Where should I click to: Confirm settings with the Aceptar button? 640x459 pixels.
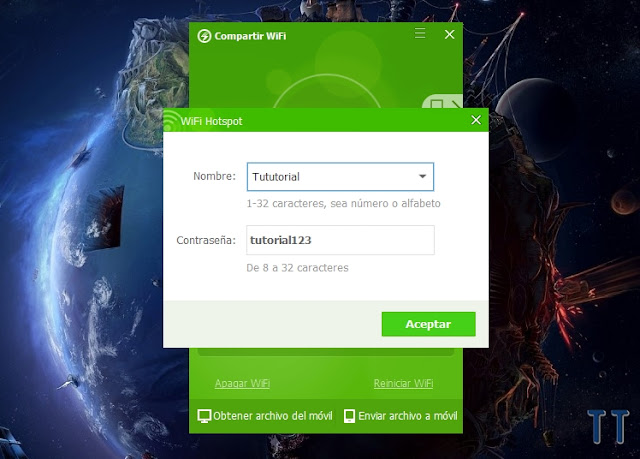tap(429, 324)
